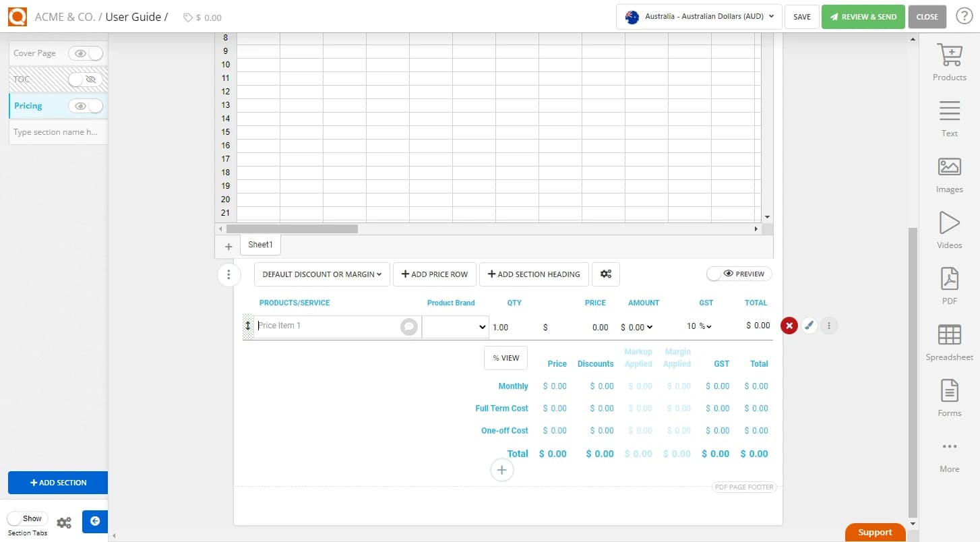The width and height of the screenshot is (980, 542).
Task: Open the Product Brand dropdown
Action: (x=455, y=327)
